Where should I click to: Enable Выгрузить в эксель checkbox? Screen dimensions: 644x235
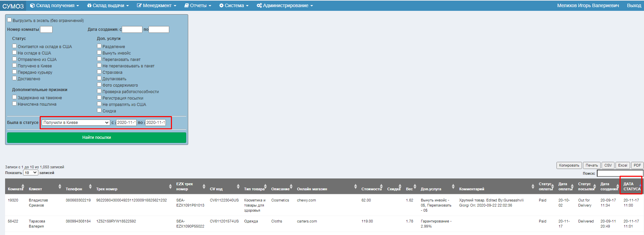click(9, 20)
